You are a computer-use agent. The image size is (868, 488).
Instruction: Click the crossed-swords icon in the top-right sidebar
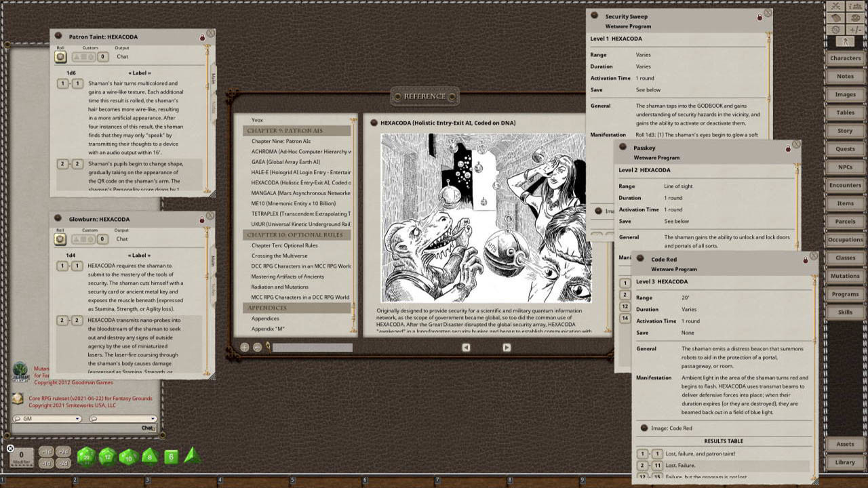[x=835, y=6]
